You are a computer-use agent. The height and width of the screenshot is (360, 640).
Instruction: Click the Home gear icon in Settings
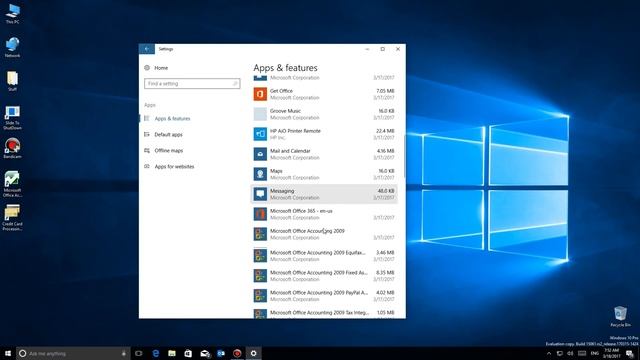(x=147, y=68)
